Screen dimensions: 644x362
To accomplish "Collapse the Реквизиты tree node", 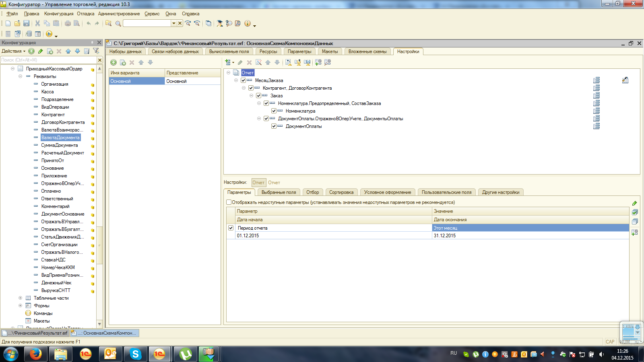I will click(20, 76).
